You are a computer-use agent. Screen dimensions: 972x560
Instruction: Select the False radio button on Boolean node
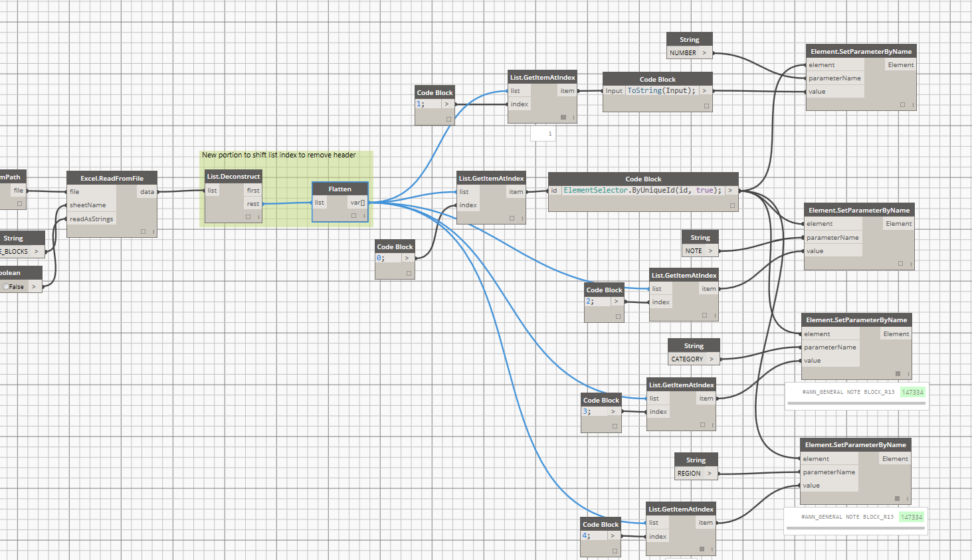click(x=6, y=287)
